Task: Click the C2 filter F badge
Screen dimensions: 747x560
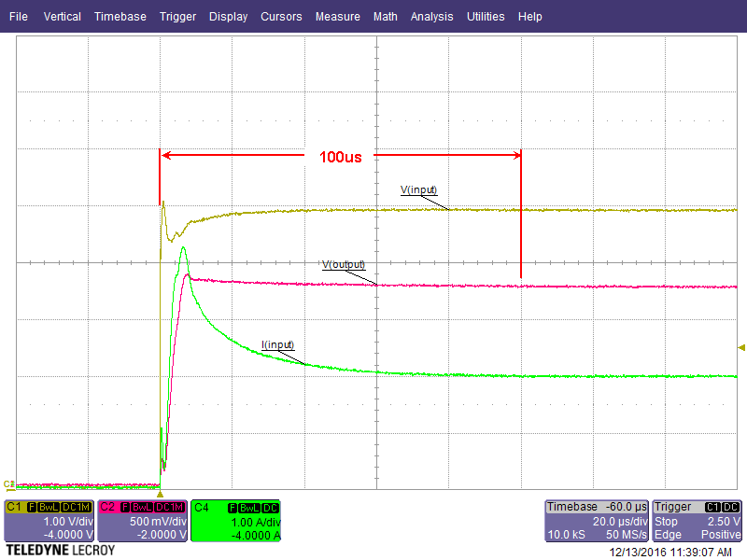Action: 125,507
